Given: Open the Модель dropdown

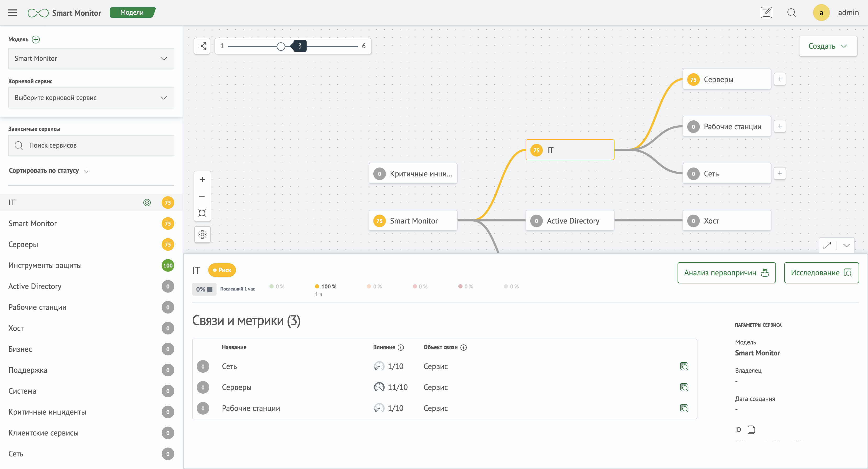Looking at the screenshot, I should tap(91, 59).
